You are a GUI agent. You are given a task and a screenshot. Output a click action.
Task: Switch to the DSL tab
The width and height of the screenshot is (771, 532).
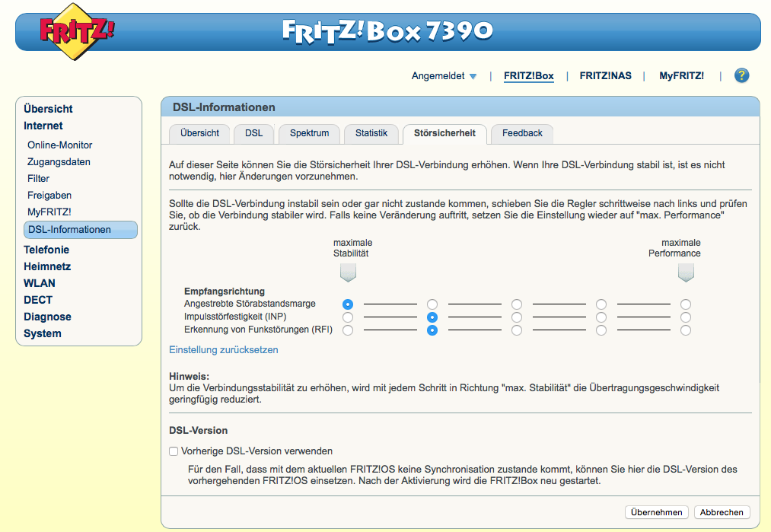(x=253, y=133)
